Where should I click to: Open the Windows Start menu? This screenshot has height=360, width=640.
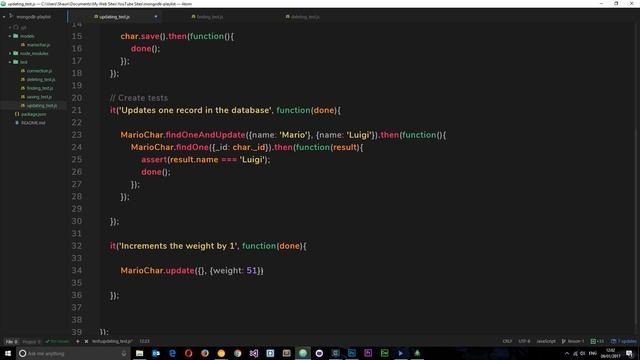pyautogui.click(x=8, y=353)
